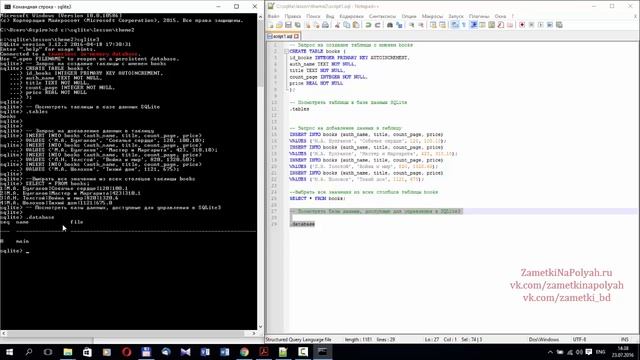Click the SELECT * FROM books line
Screen dimensions: 640x360
click(x=318, y=198)
